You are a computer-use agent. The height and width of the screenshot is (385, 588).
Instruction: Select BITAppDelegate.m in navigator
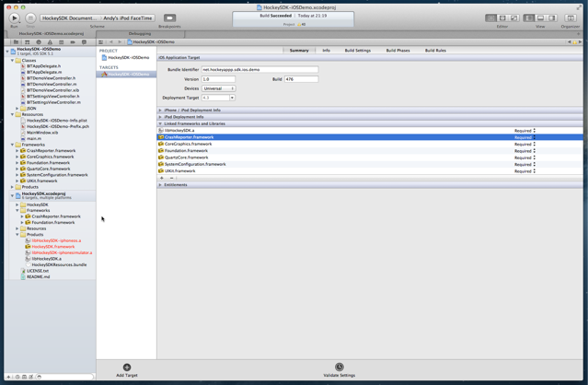coord(44,72)
